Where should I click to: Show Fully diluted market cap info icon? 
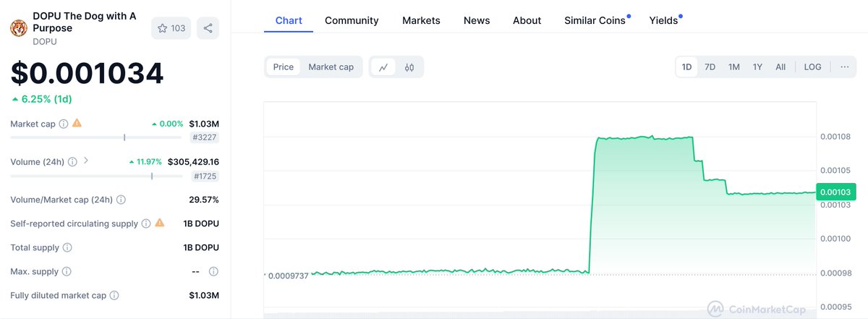[x=114, y=295]
